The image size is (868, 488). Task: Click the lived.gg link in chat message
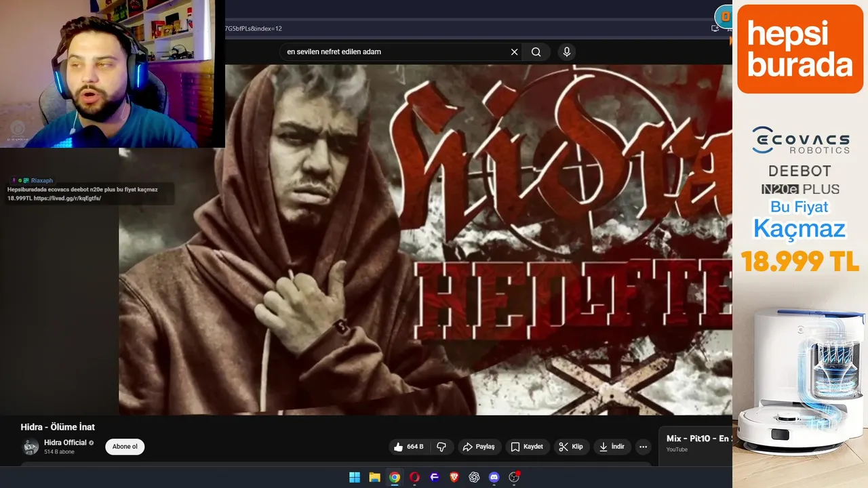click(x=66, y=199)
